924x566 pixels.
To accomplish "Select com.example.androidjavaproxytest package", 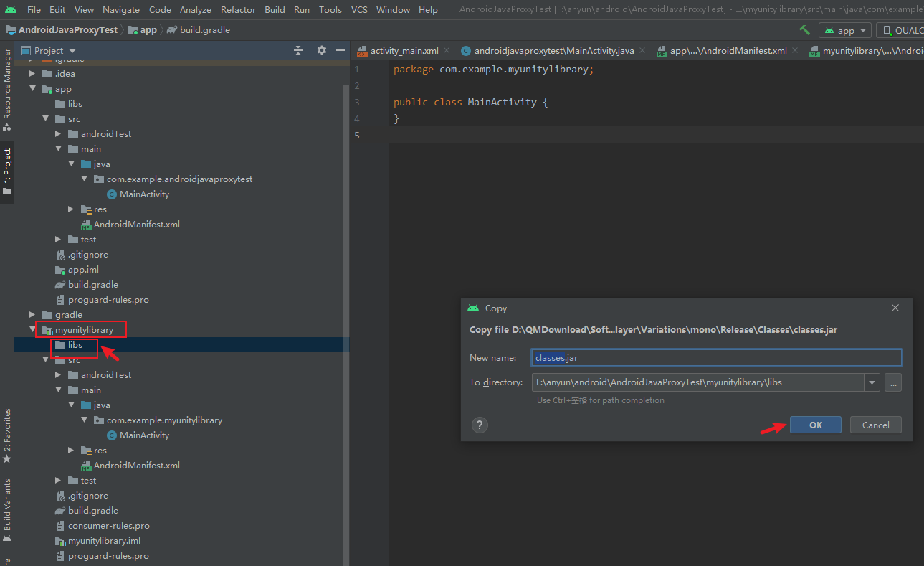I will [173, 179].
